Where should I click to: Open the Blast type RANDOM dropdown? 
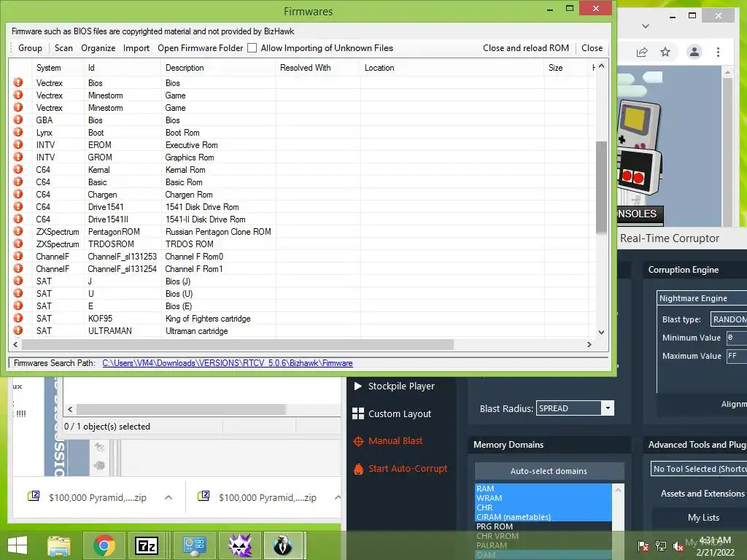729,319
